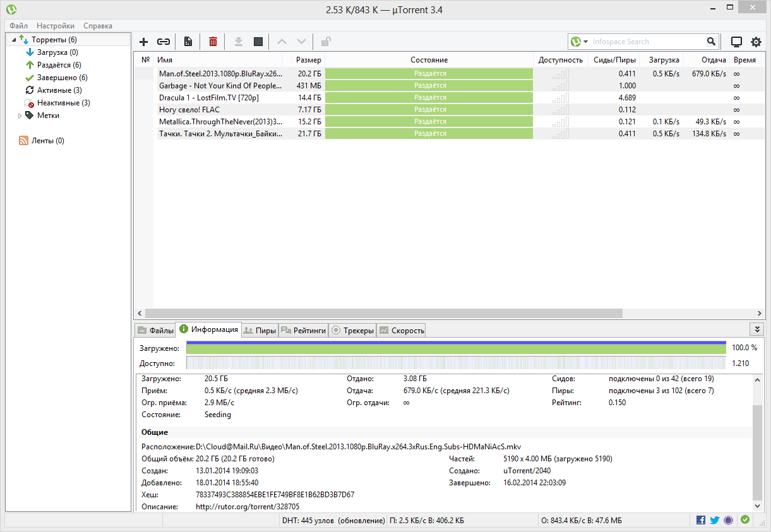Click the Stop Torrent square icon
Screen dimensions: 771x532
[x=258, y=42]
